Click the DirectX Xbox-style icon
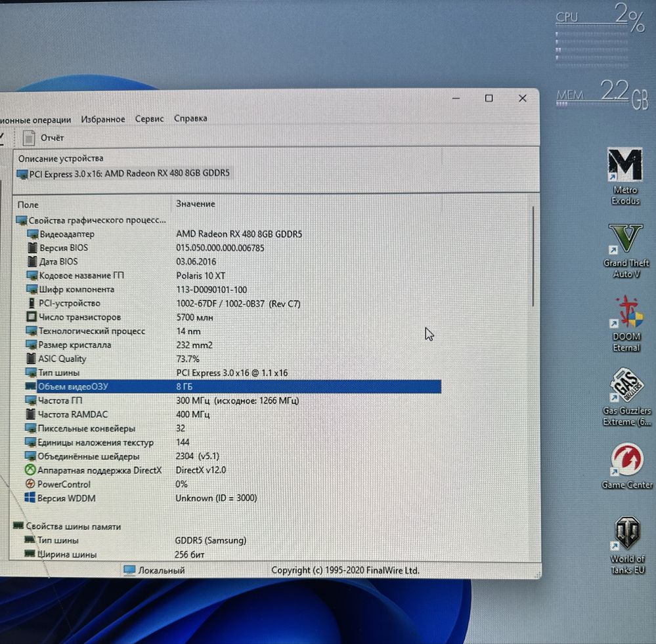Screen dimensions: 656x644 [x=30, y=469]
